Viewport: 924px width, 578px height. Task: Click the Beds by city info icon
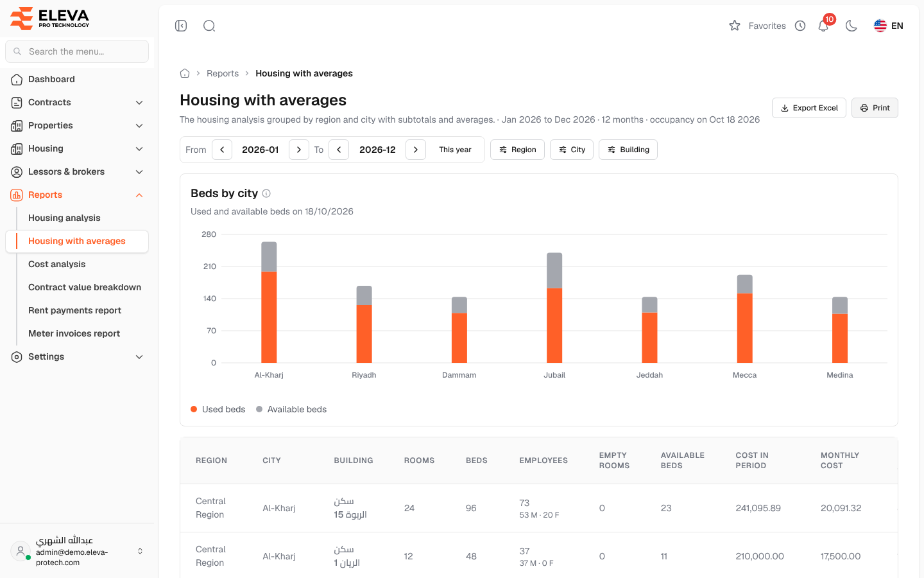(x=266, y=193)
